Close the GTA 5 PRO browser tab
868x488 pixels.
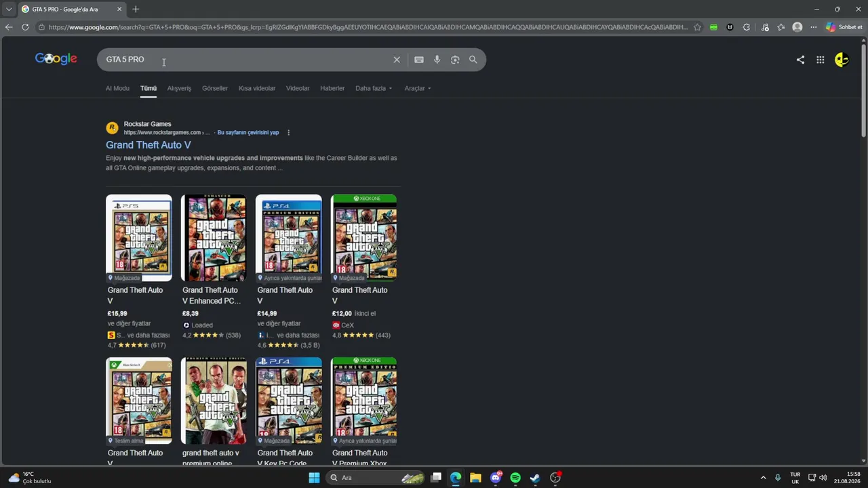[x=119, y=9]
